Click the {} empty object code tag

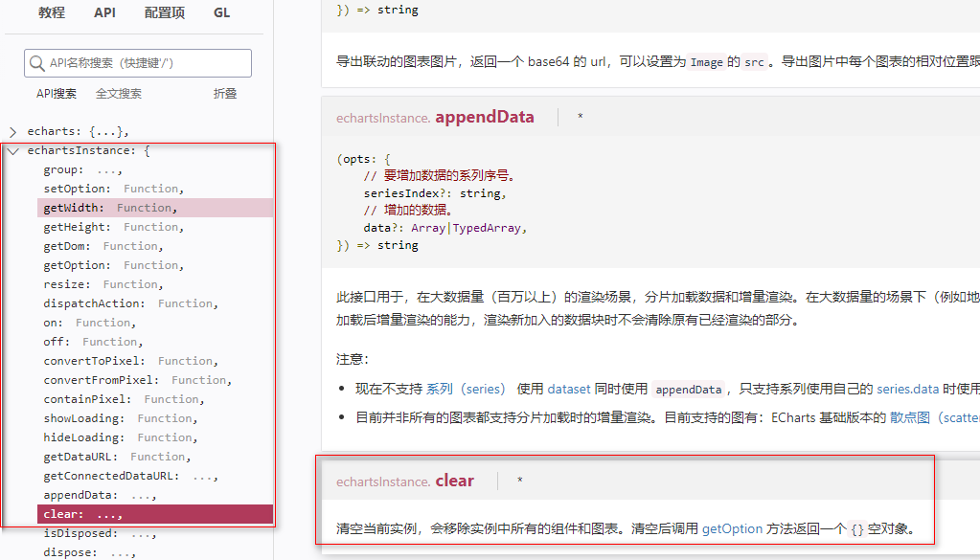click(x=856, y=529)
